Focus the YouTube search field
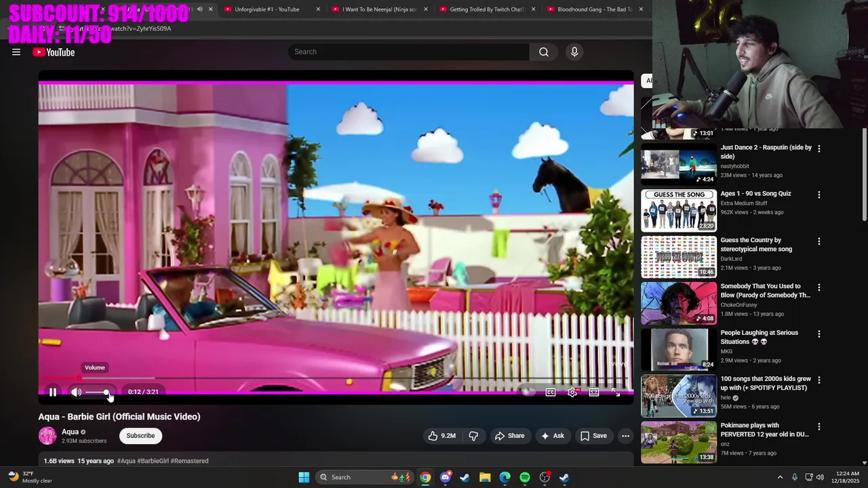 click(x=409, y=52)
